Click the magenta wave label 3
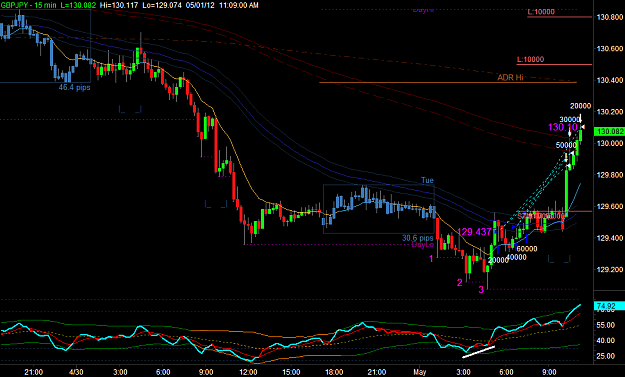The height and width of the screenshot is (377, 625). tap(481, 289)
